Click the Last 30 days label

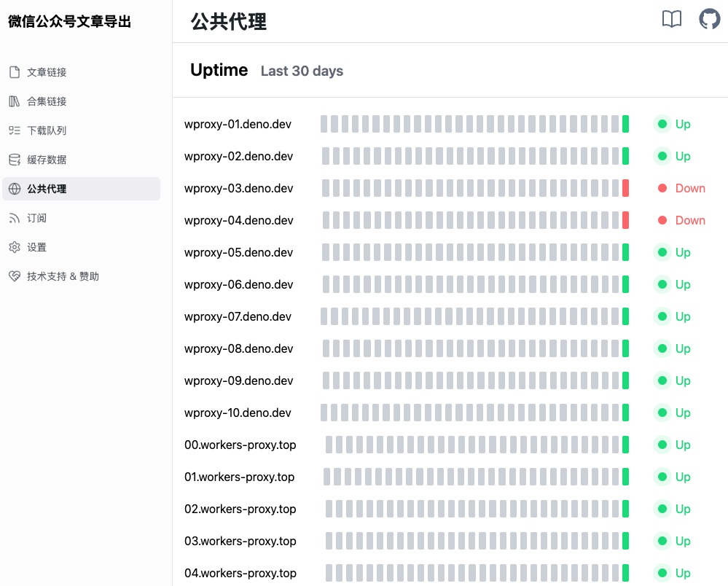click(x=302, y=71)
